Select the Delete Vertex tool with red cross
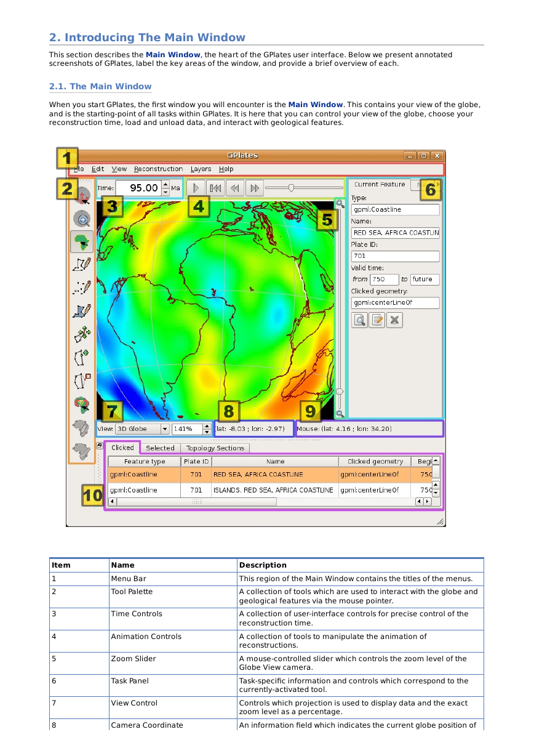The image size is (534, 756). [82, 380]
